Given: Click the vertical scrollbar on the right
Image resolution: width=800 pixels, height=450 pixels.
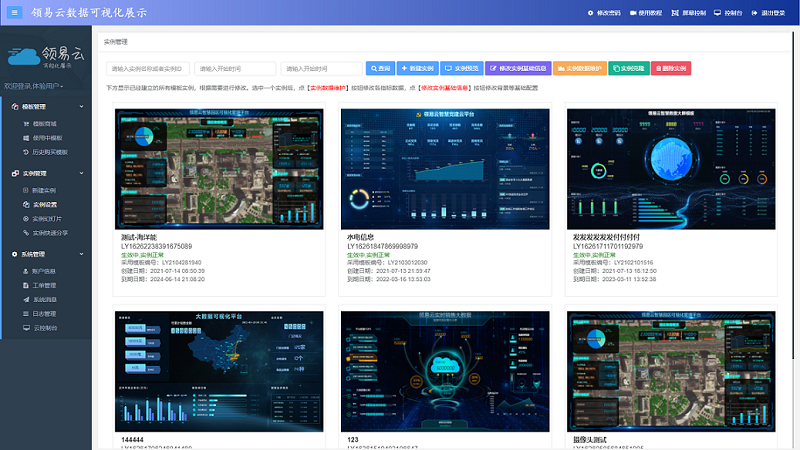Looking at the screenshot, I should tap(795, 194).
